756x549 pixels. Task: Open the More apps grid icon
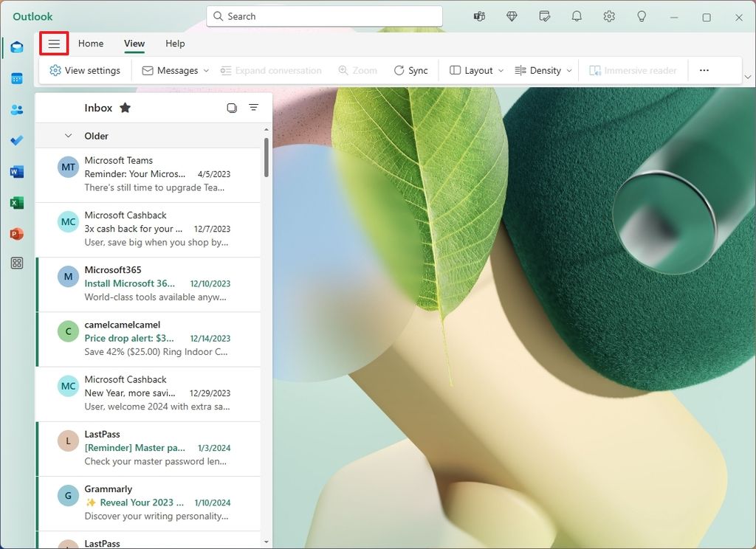point(16,263)
